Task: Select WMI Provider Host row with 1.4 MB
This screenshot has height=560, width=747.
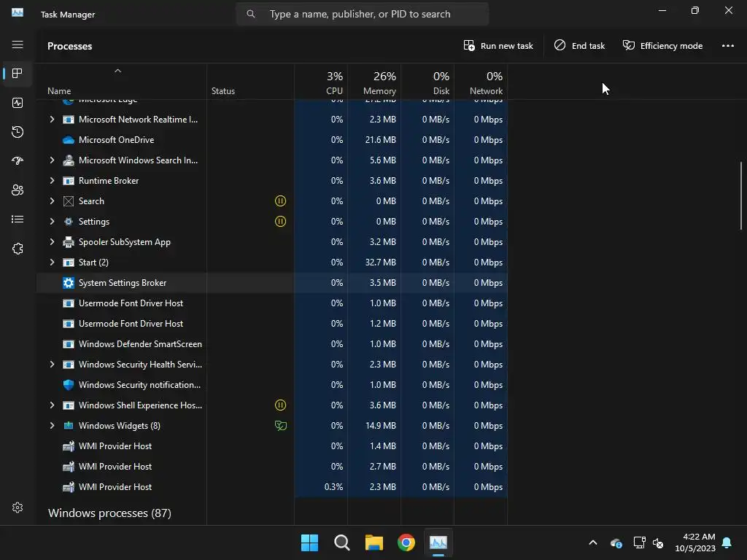Action: click(x=271, y=446)
